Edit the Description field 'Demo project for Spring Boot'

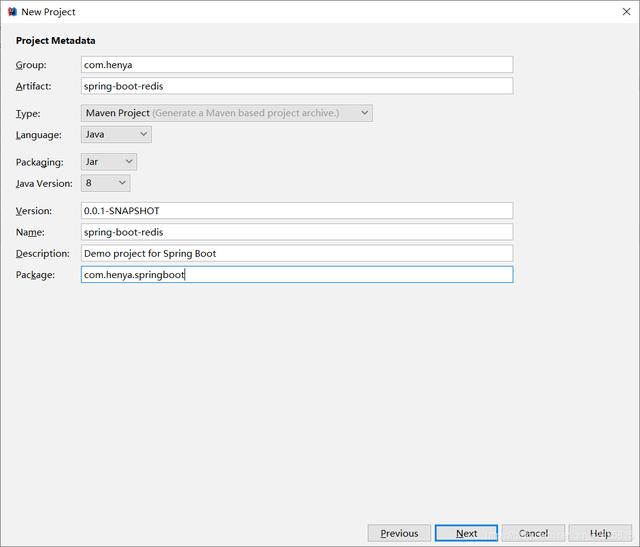pos(297,253)
